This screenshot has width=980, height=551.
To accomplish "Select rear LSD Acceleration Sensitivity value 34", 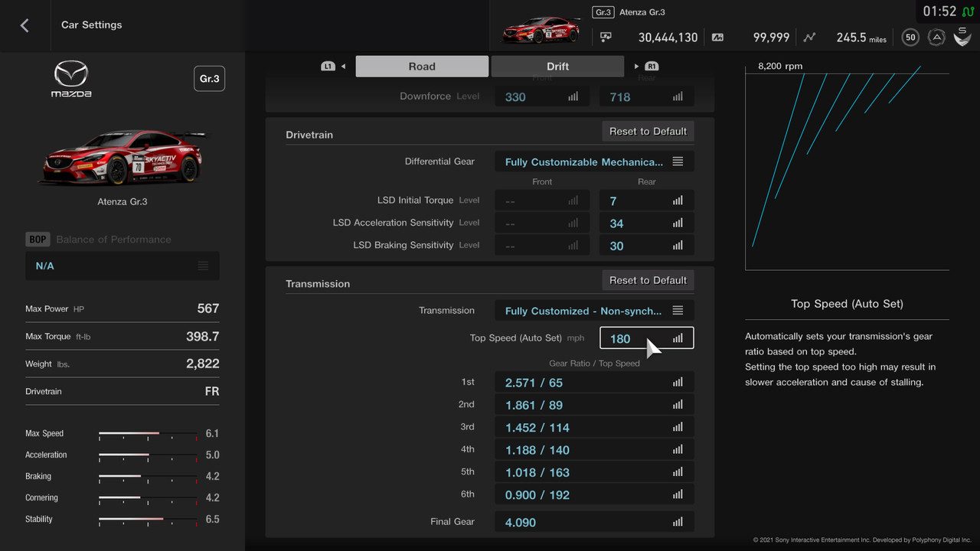I will coord(647,223).
